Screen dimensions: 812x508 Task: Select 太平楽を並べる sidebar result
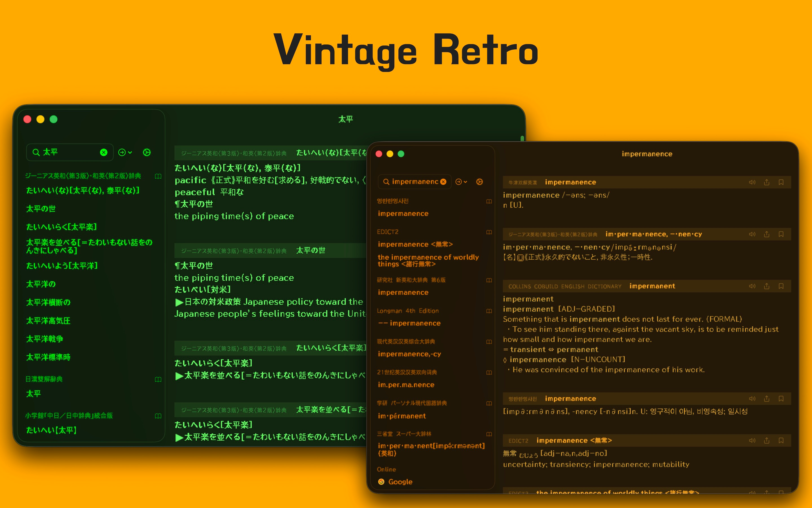pos(89,246)
